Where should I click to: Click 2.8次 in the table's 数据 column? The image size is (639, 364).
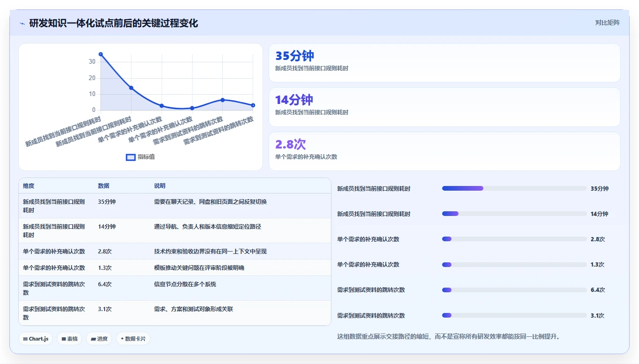coord(105,252)
